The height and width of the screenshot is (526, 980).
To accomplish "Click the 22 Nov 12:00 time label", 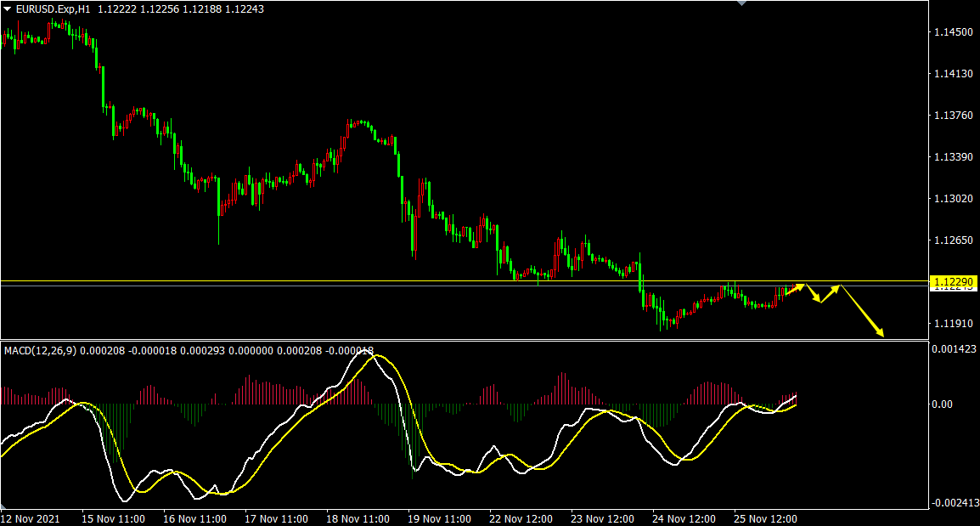I will coord(521,518).
